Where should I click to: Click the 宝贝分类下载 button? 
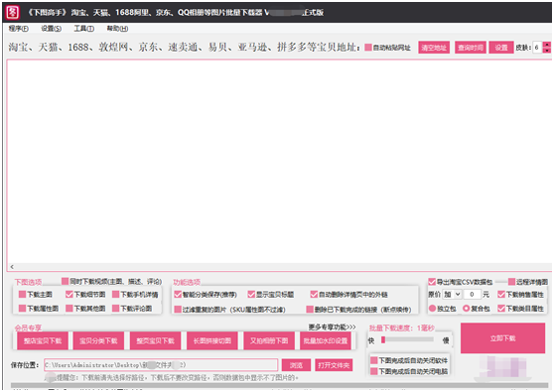point(98,340)
